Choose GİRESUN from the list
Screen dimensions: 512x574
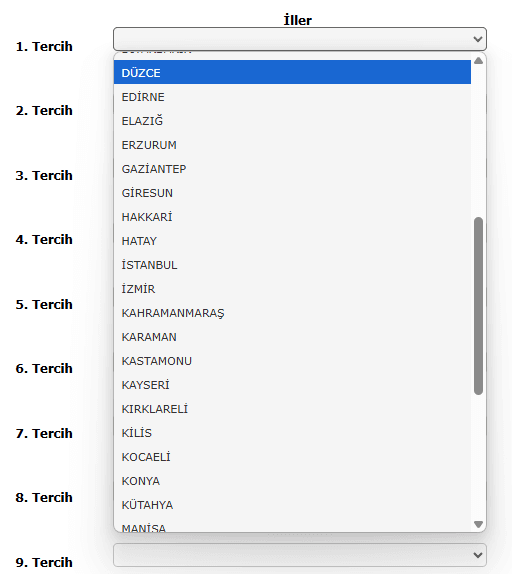(292, 193)
